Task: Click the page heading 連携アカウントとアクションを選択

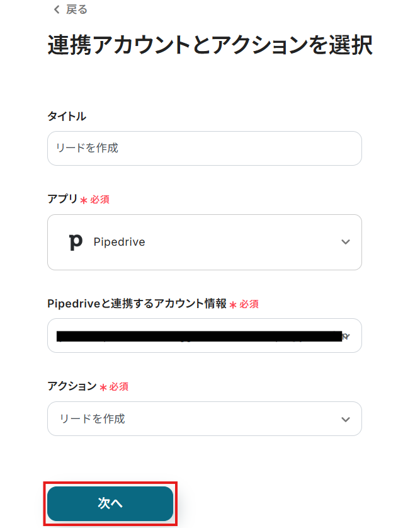Action: pyautogui.click(x=210, y=46)
